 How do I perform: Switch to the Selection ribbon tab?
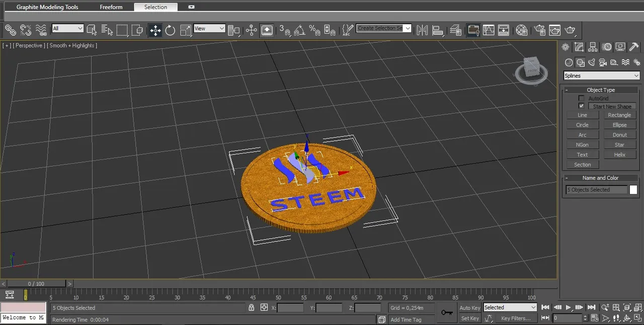(x=155, y=7)
